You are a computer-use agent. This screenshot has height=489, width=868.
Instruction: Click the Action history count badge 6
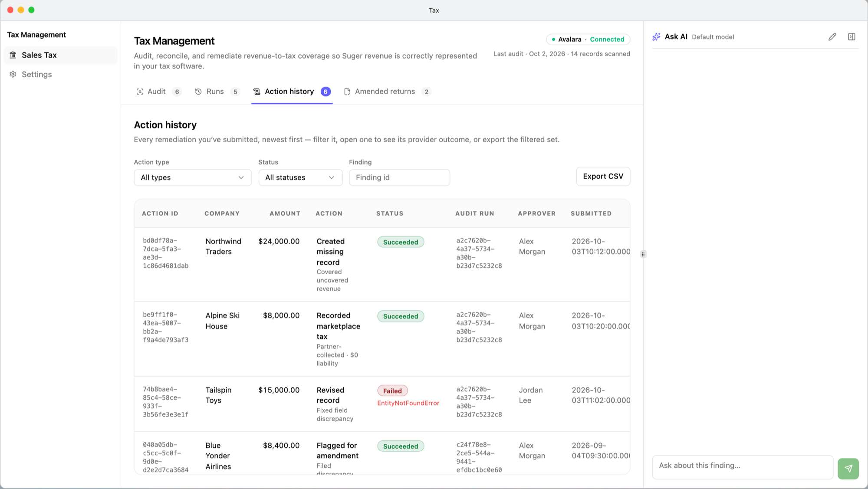(x=325, y=92)
